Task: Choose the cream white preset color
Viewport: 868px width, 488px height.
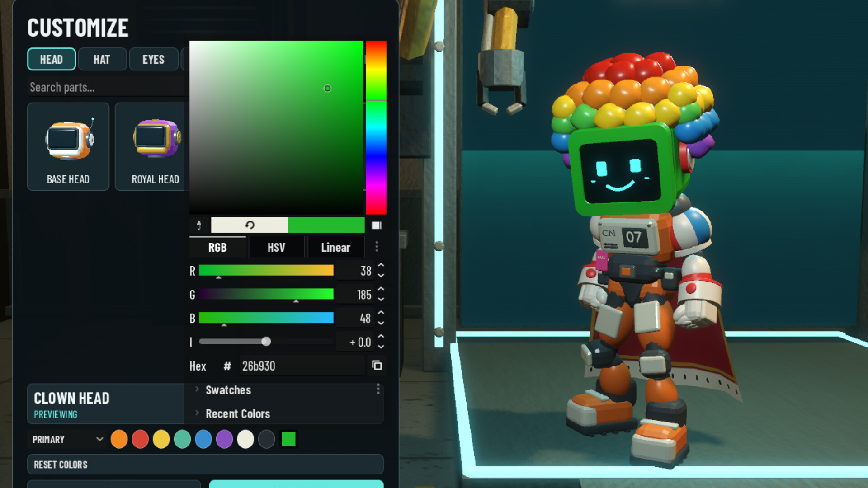Action: point(245,439)
